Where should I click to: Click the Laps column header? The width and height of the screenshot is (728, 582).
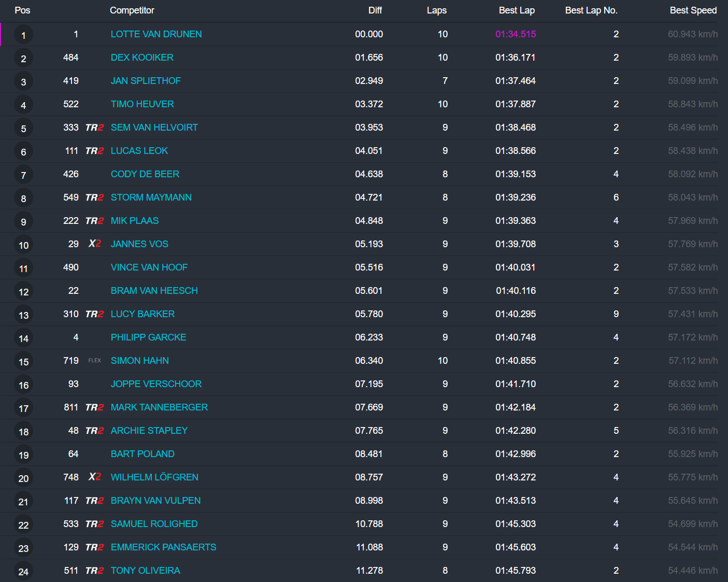tap(436, 10)
